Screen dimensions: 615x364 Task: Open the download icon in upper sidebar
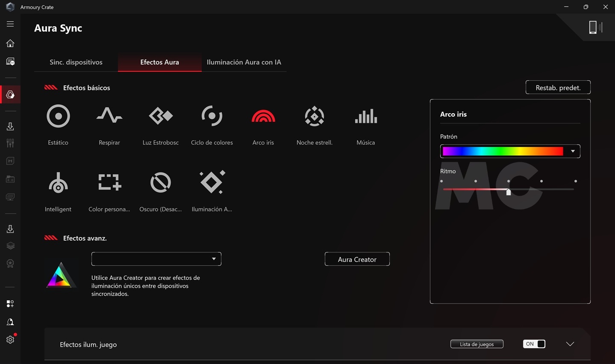pyautogui.click(x=10, y=126)
